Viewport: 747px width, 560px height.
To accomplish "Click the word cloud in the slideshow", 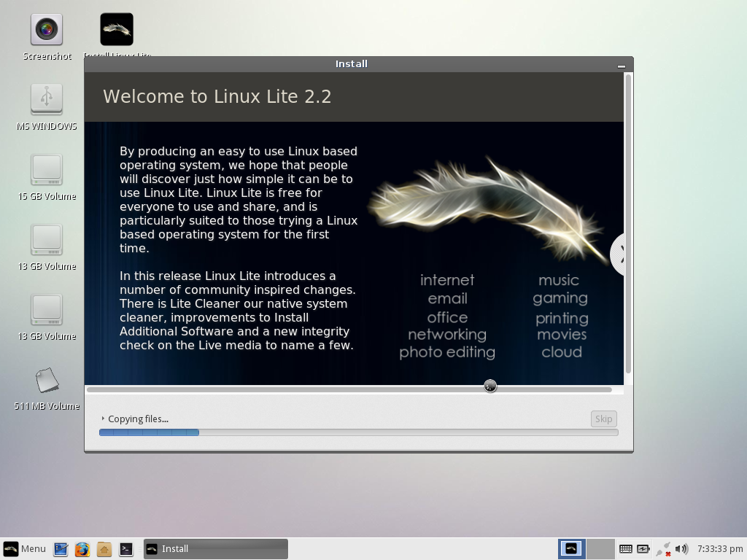I will (x=562, y=352).
